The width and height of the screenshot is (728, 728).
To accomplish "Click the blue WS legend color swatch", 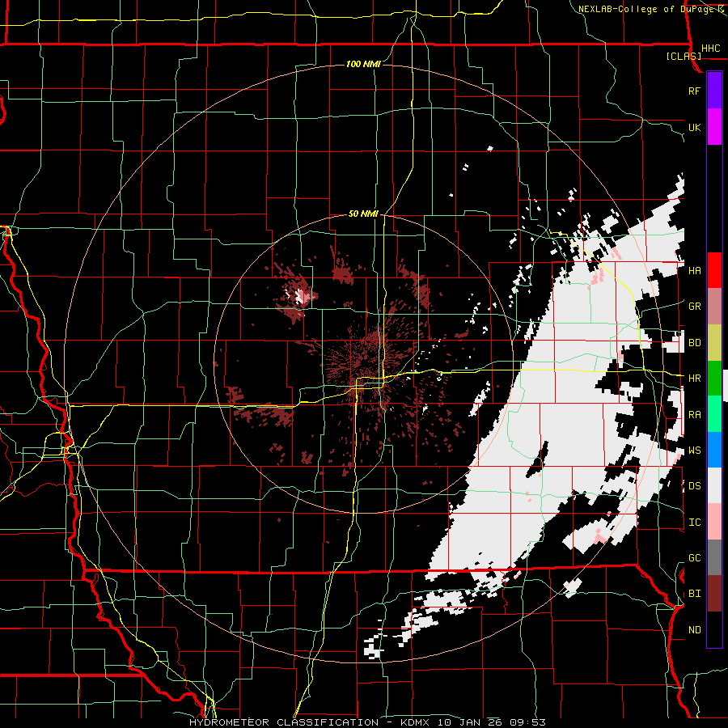I will [x=714, y=450].
